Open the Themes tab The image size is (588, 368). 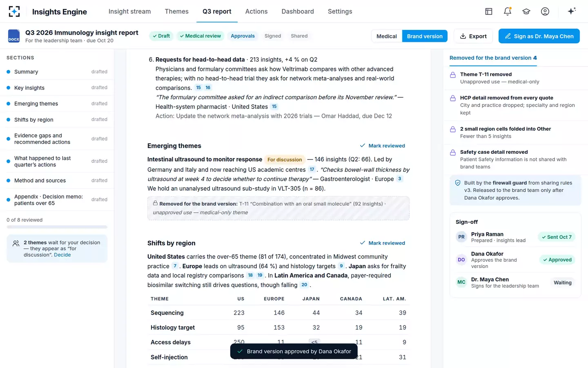coord(177,11)
